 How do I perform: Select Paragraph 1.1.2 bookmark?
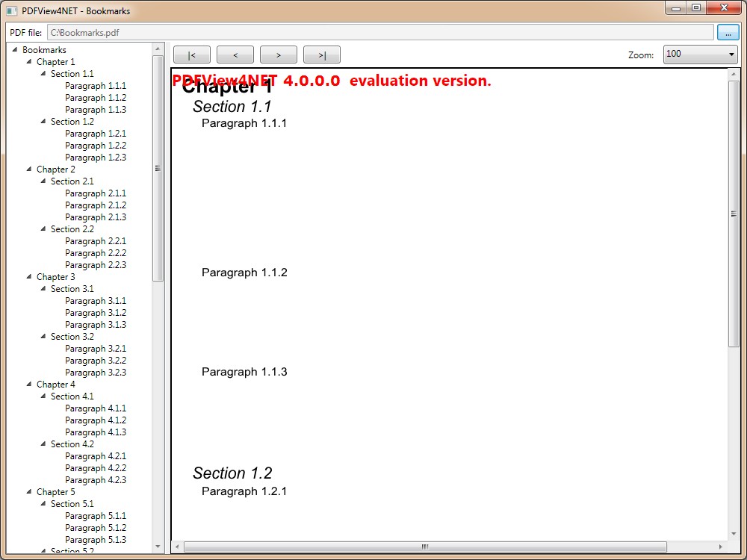(96, 98)
